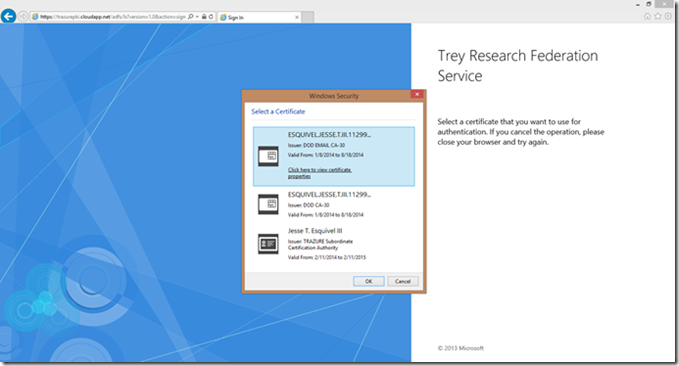
Task: Close the Windows Security dialog
Action: pyautogui.click(x=417, y=94)
